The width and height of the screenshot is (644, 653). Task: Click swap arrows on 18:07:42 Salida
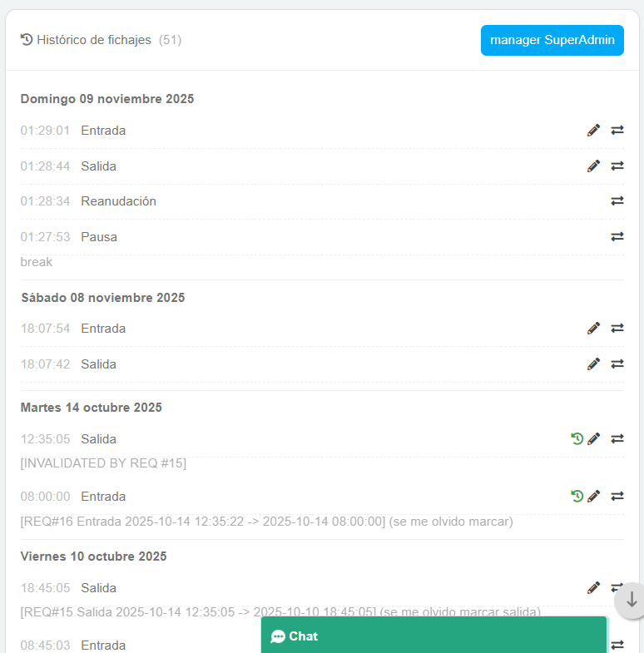coord(617,364)
